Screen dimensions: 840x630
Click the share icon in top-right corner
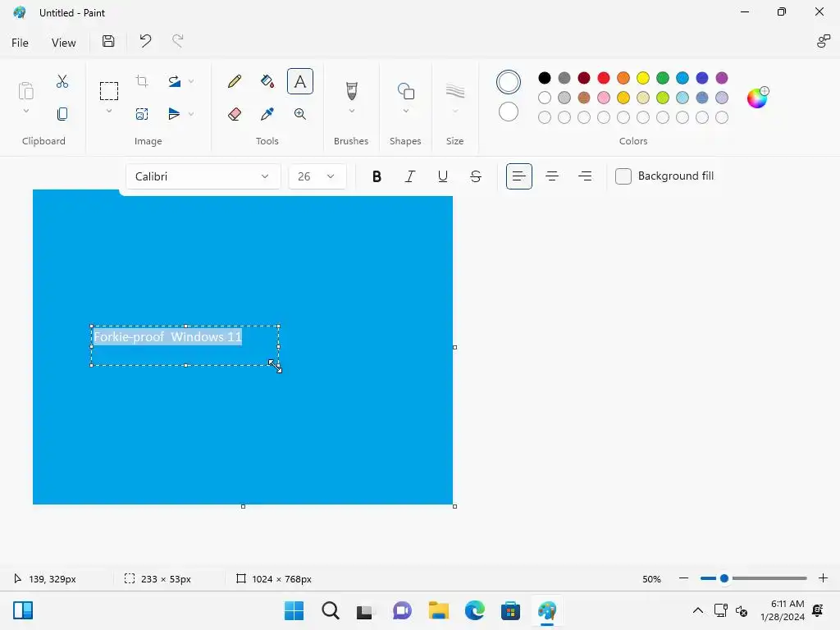[824, 41]
